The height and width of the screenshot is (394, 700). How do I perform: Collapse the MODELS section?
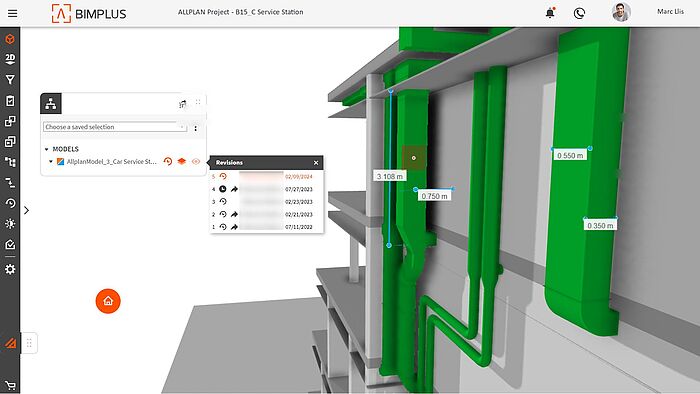pyautogui.click(x=46, y=149)
